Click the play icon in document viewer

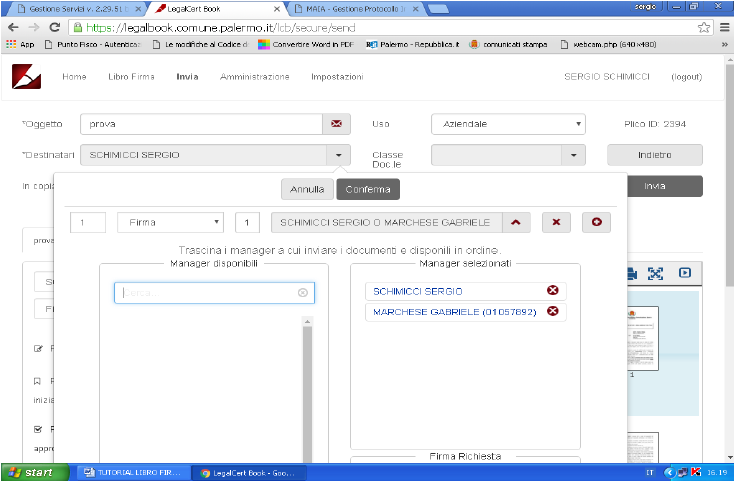click(x=685, y=273)
